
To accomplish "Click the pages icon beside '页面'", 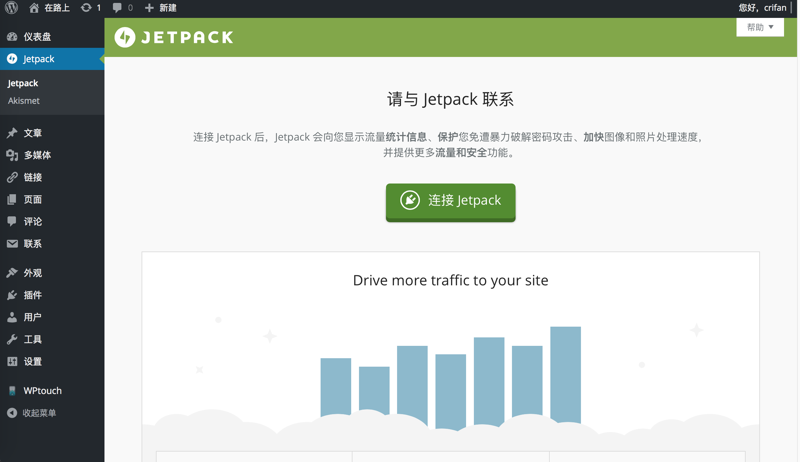I will click(x=12, y=199).
